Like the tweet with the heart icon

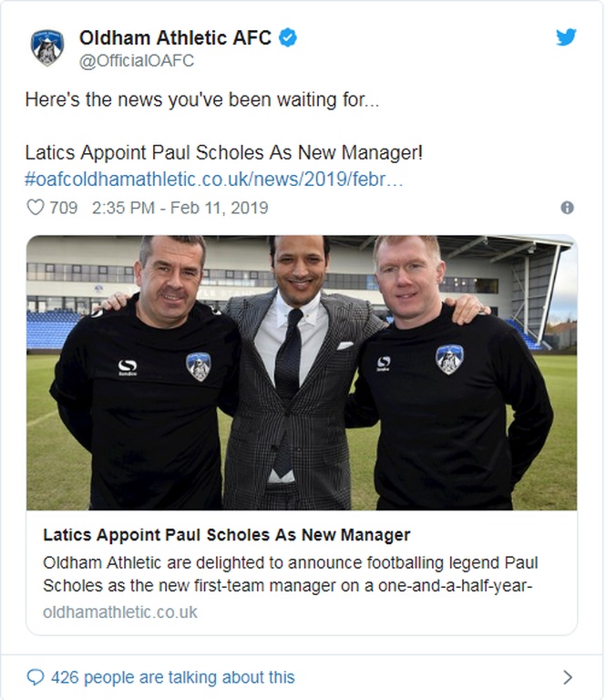pyautogui.click(x=36, y=208)
